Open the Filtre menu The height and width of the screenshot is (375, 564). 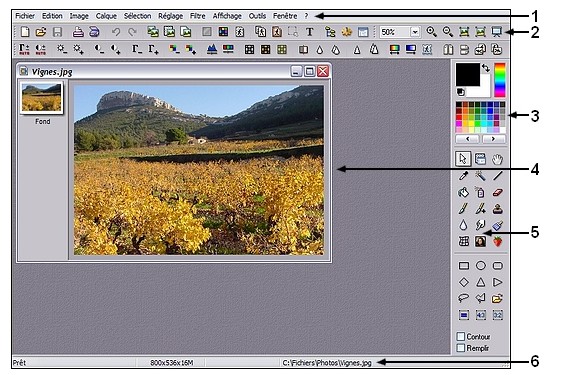click(197, 16)
